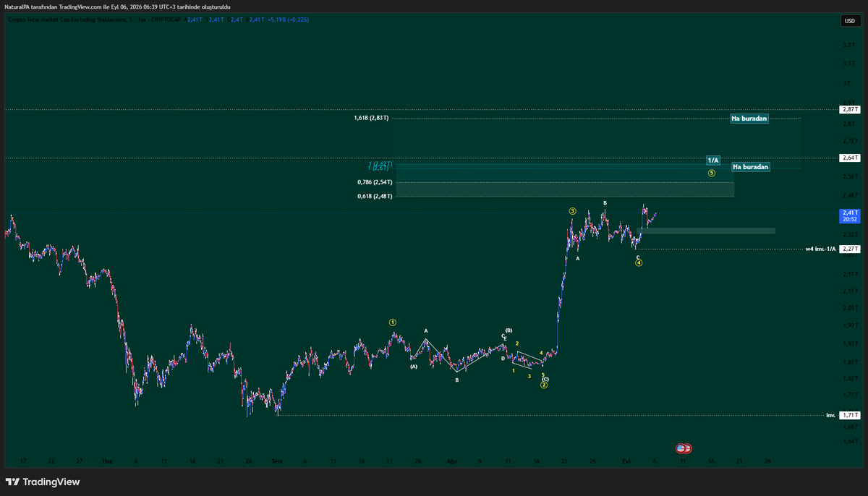Viewport: 868px width, 496px height.
Task: Click the Eyl month on the time axis
Action: click(626, 461)
